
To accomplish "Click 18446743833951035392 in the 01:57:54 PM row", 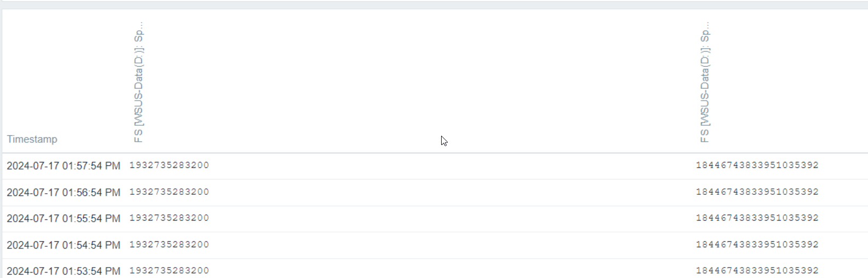I will 757,165.
